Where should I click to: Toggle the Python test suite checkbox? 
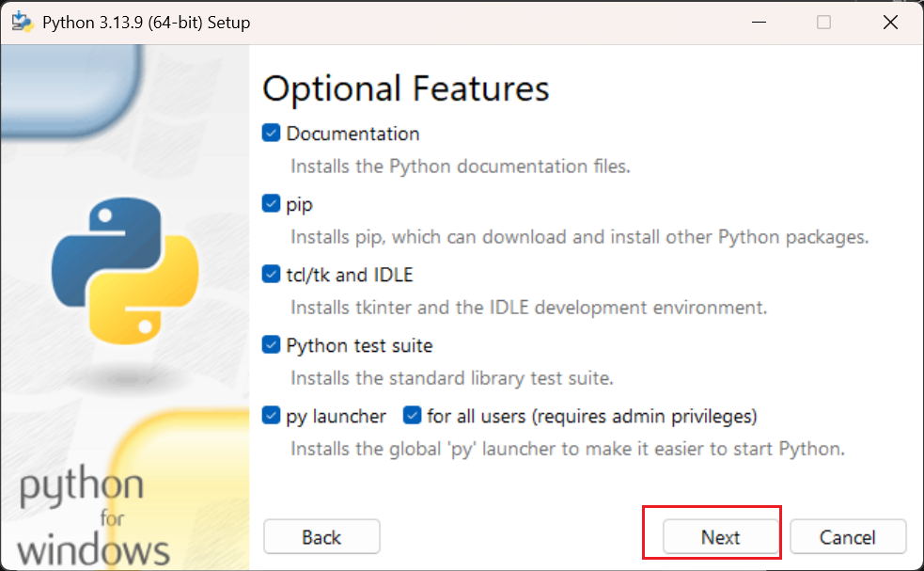pos(271,344)
